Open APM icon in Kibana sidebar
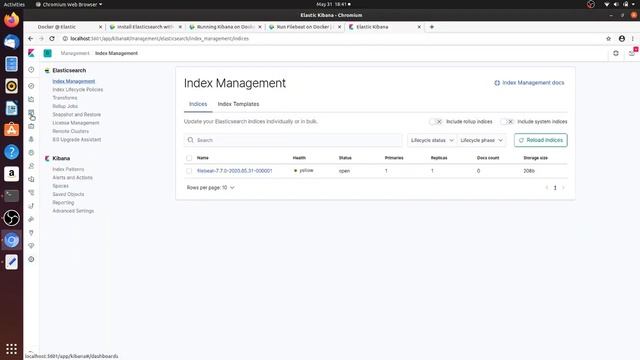The width and height of the screenshot is (640, 360). pos(31,193)
